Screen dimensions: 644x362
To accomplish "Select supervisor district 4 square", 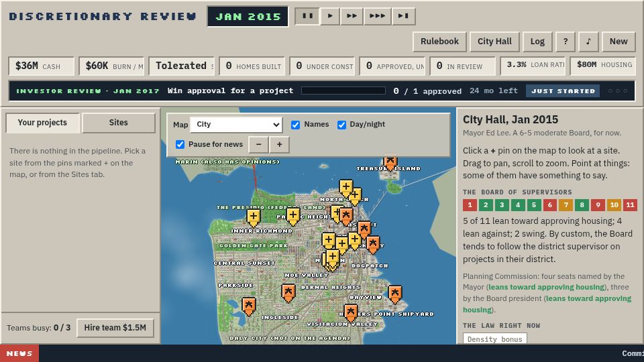I will (518, 205).
